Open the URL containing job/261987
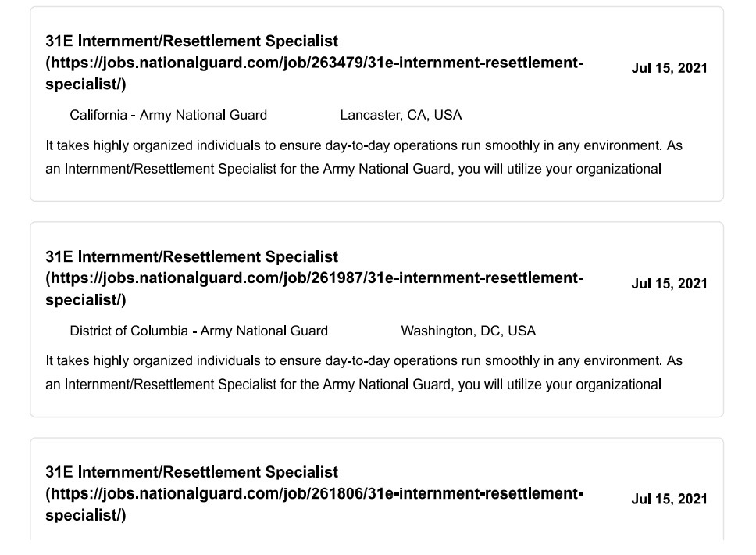The image size is (756, 555). tap(315, 278)
